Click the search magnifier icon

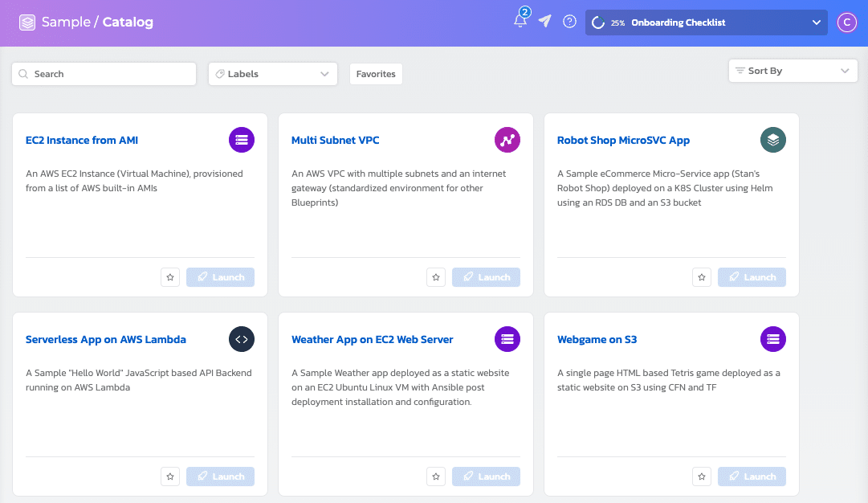coord(23,74)
